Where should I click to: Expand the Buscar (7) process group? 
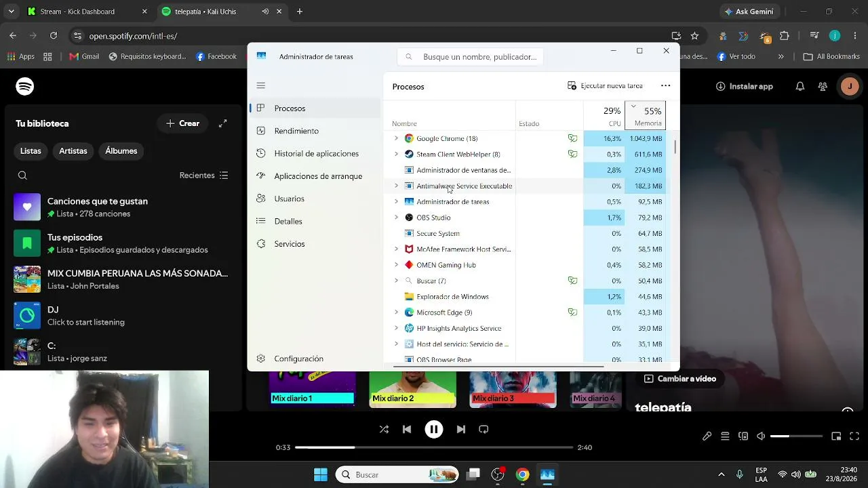(x=396, y=281)
